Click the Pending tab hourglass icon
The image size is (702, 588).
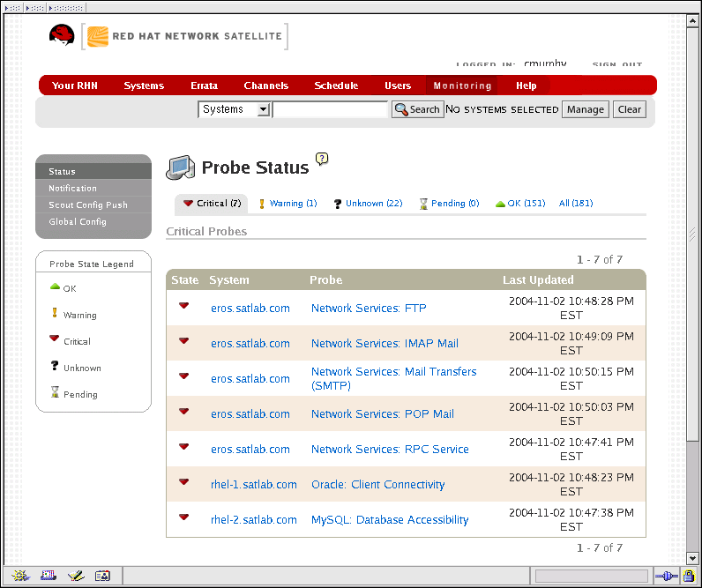coord(423,204)
